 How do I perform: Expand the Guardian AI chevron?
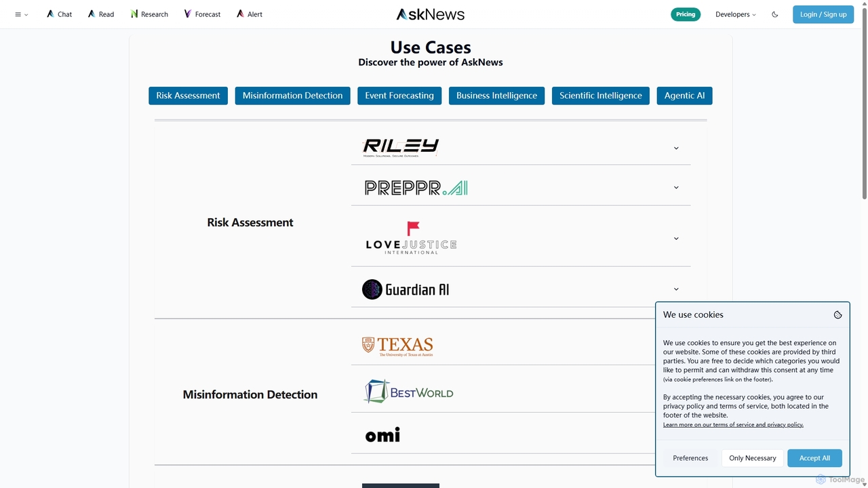pos(676,289)
